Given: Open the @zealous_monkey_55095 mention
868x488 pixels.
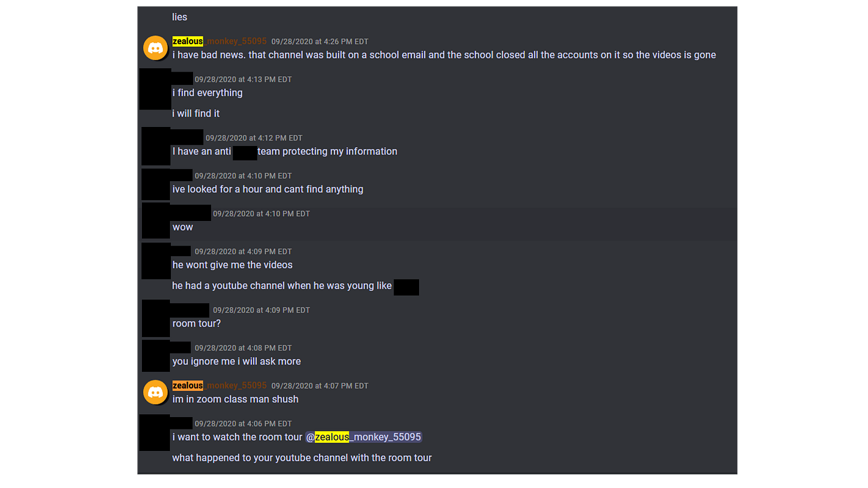Looking at the screenshot, I should point(364,437).
